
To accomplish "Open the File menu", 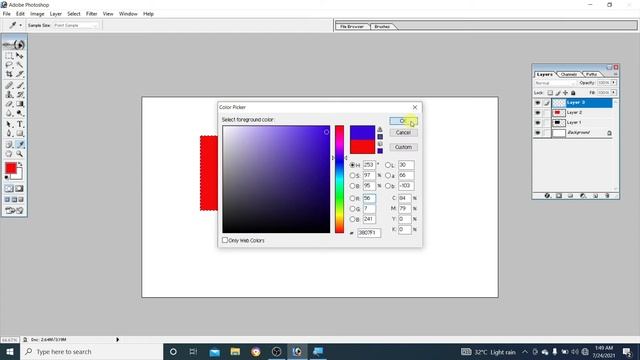I will click(7, 14).
